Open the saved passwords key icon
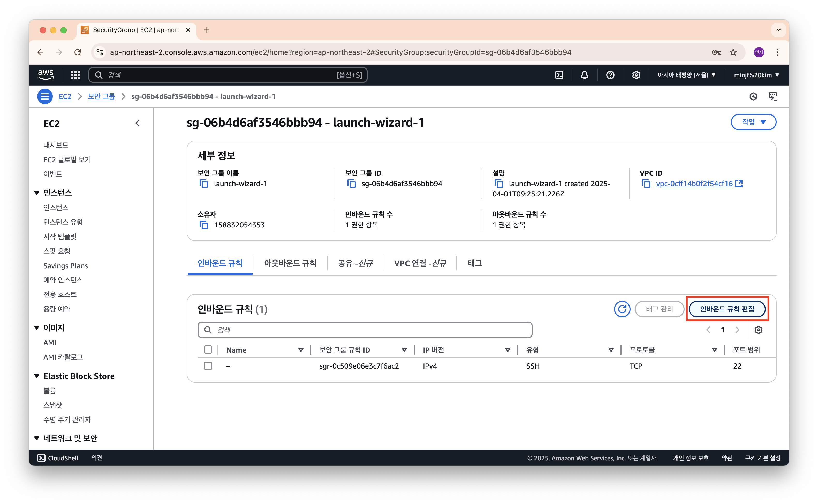Image resolution: width=818 pixels, height=504 pixels. (716, 52)
